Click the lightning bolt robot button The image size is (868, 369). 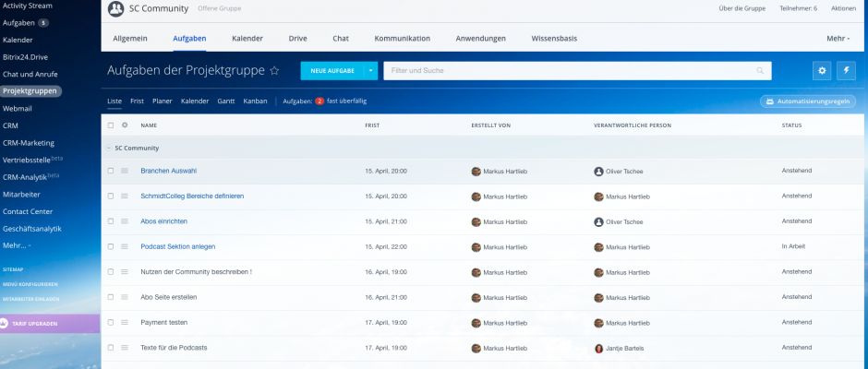point(847,71)
